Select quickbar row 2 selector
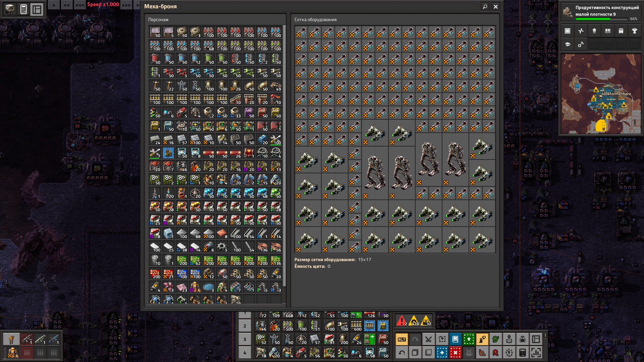 (245, 326)
